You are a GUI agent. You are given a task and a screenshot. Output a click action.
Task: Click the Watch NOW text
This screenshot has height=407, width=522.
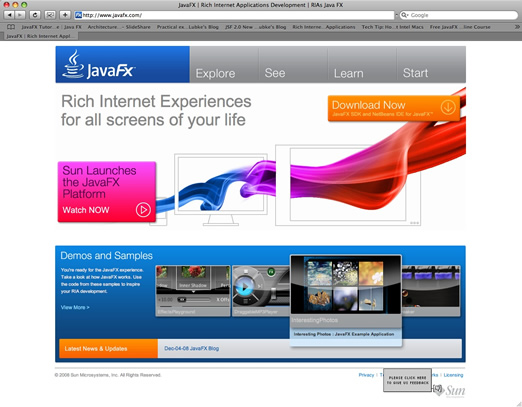coord(86,210)
